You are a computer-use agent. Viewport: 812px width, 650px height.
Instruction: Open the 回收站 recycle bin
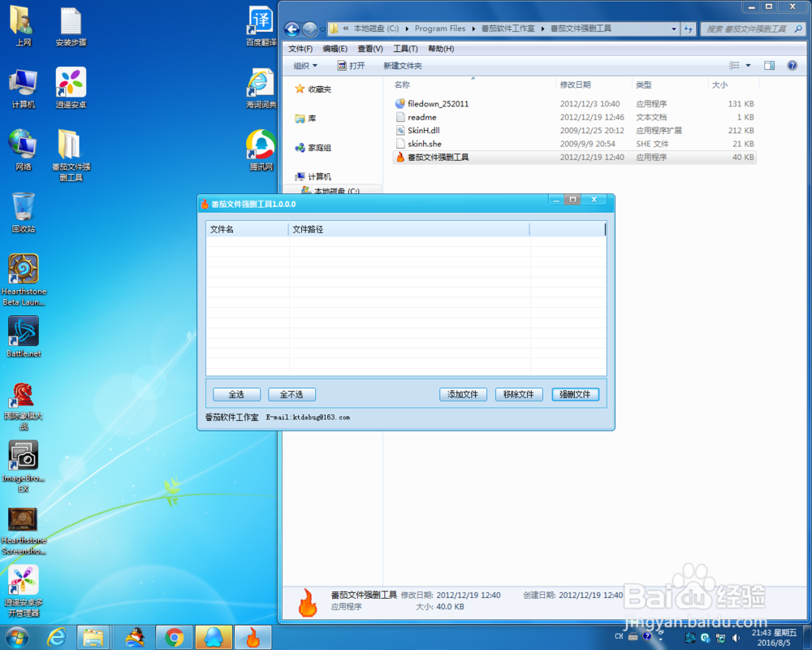[23, 213]
